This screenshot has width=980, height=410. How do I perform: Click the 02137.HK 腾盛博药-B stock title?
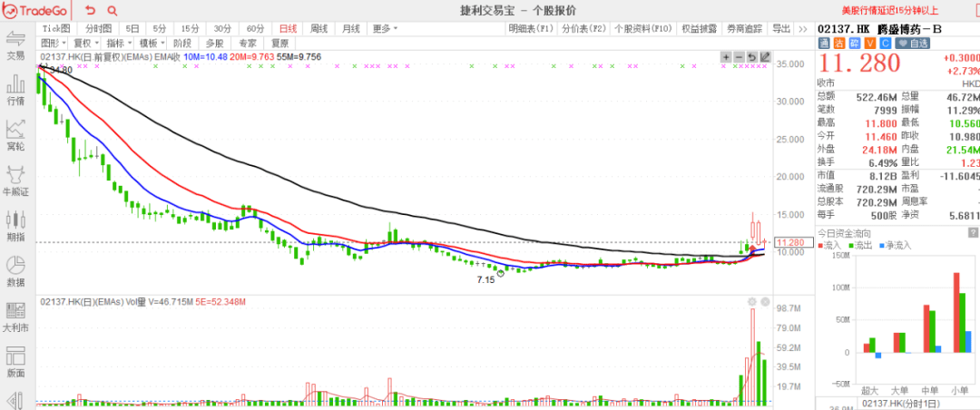click(x=879, y=29)
